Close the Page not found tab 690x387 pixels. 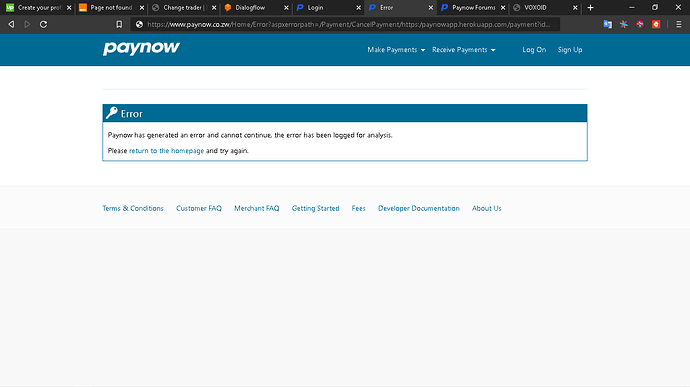(142, 7)
